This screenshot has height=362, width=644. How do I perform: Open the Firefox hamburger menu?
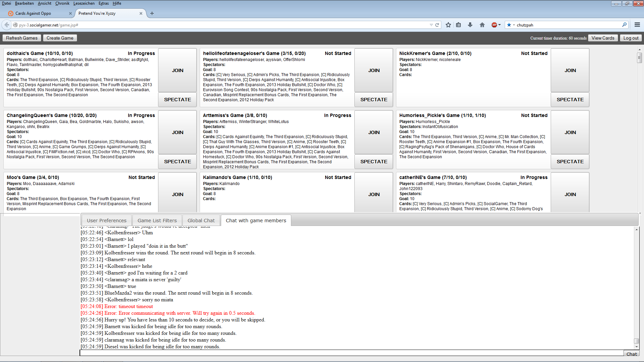[x=637, y=25]
